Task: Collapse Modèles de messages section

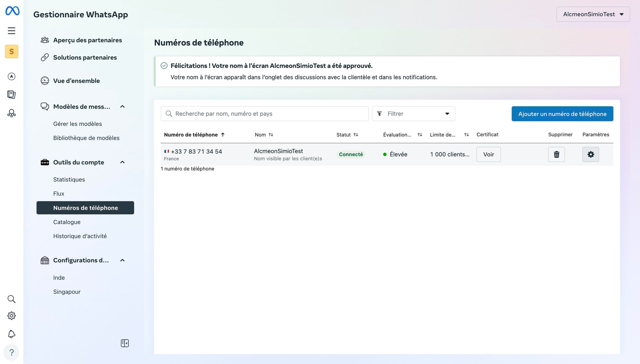Action: (122, 107)
